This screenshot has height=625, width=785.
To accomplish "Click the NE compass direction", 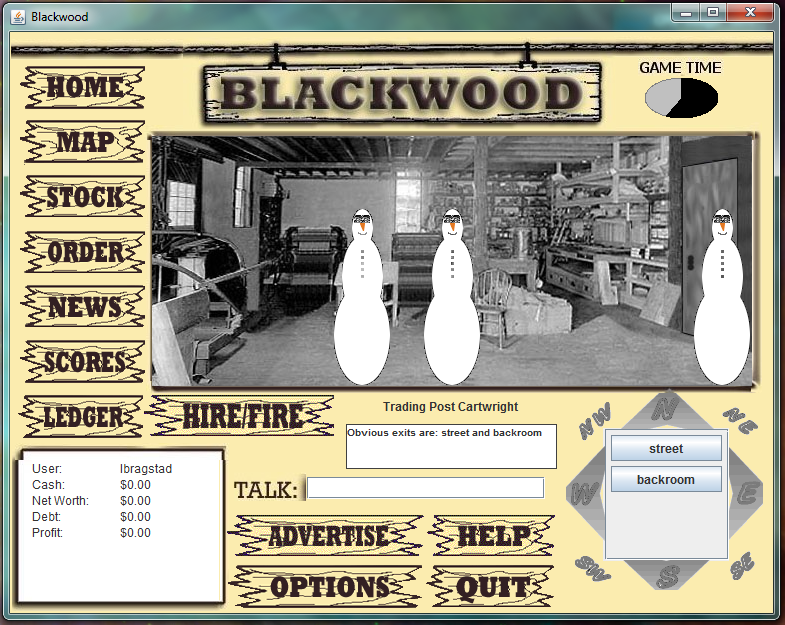I will (740, 420).
